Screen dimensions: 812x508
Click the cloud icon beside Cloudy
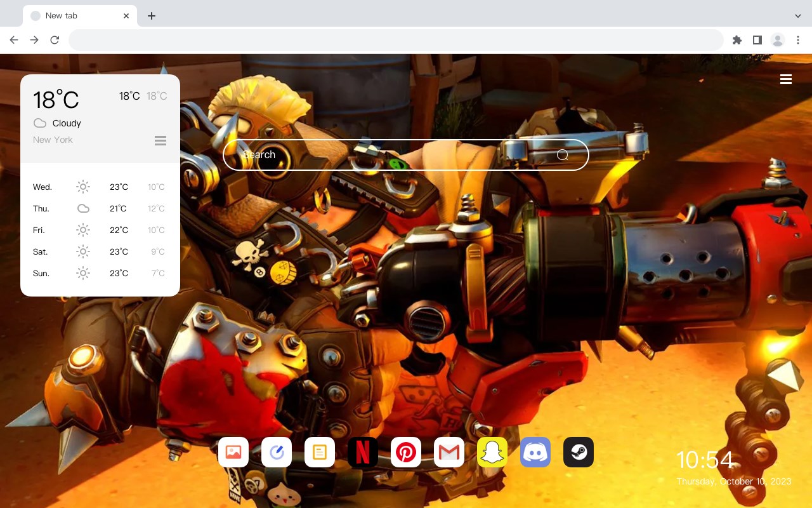pyautogui.click(x=40, y=123)
